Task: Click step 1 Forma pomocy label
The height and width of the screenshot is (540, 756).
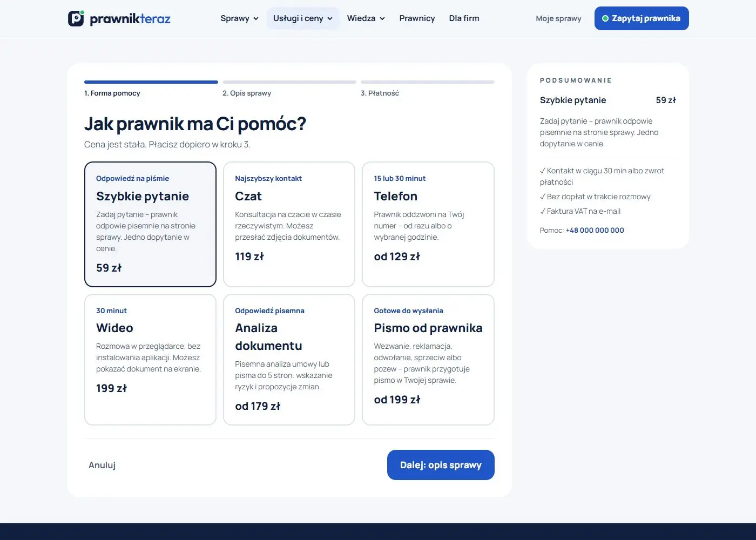Action: pyautogui.click(x=112, y=93)
